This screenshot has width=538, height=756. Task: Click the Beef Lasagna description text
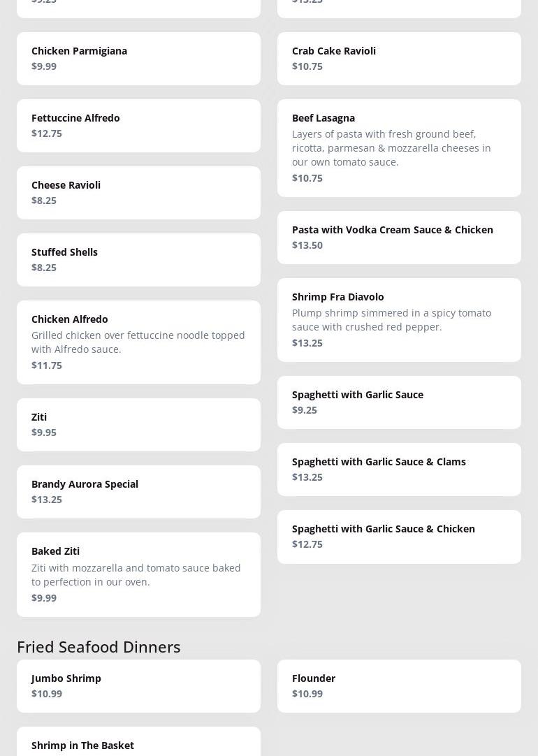click(x=391, y=148)
